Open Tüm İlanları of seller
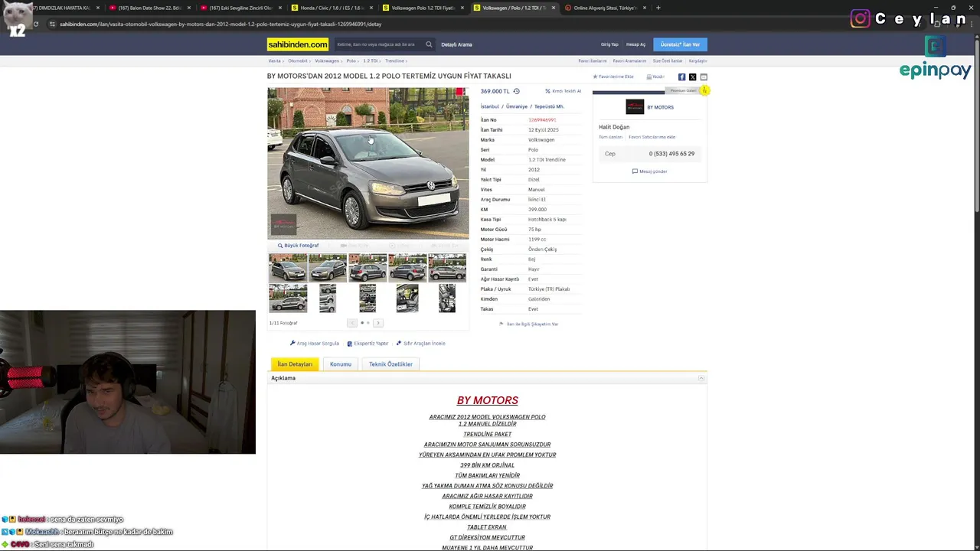Viewport: 980px width, 551px height. [x=610, y=137]
